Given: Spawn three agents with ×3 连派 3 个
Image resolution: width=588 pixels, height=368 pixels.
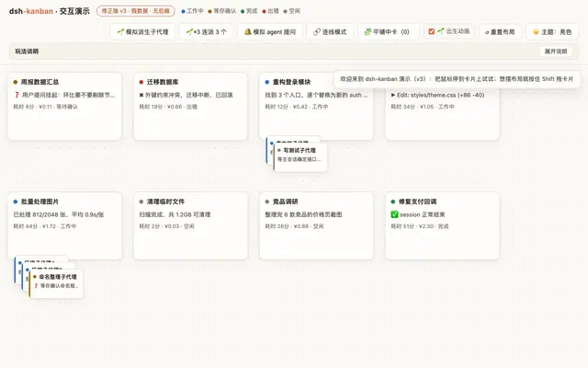Looking at the screenshot, I should pyautogui.click(x=206, y=32).
